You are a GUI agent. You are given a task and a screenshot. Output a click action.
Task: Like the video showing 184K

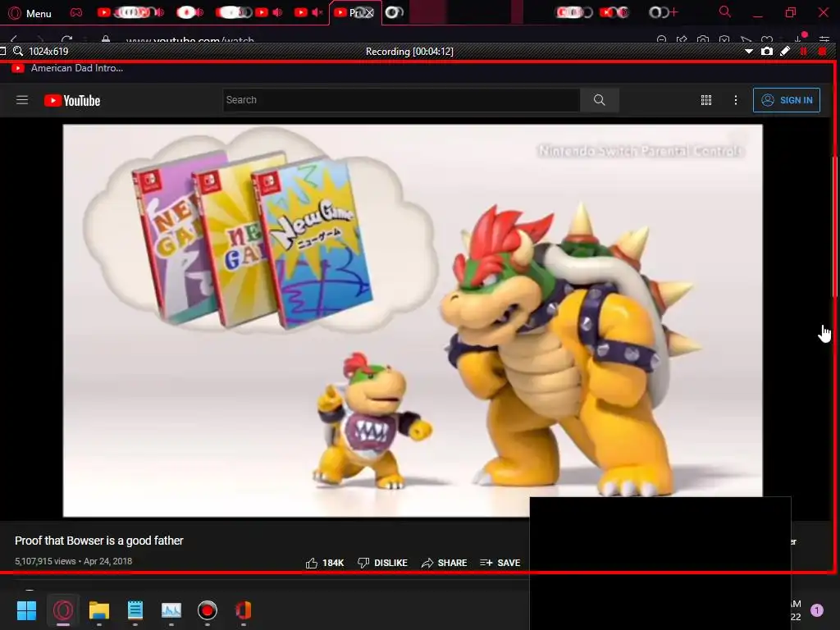(x=325, y=563)
